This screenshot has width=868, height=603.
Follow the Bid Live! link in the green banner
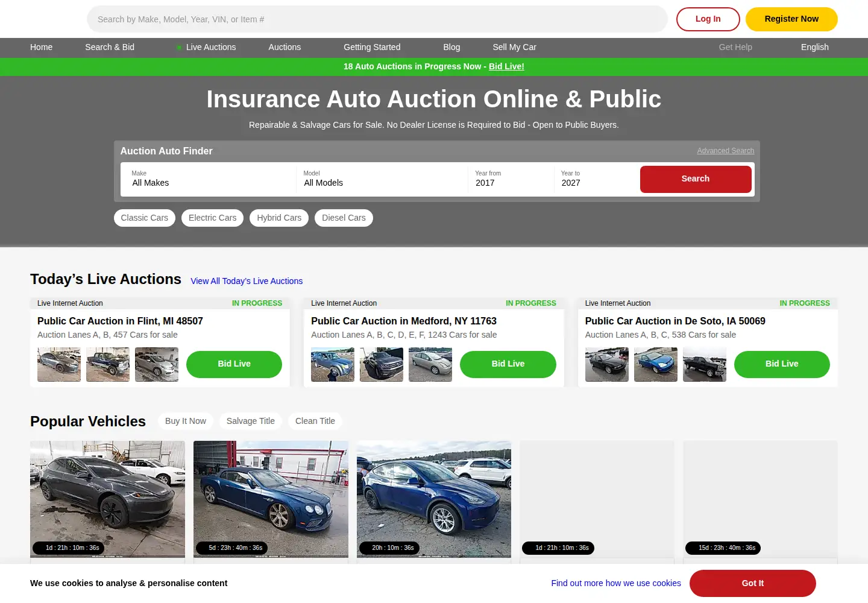506,66
